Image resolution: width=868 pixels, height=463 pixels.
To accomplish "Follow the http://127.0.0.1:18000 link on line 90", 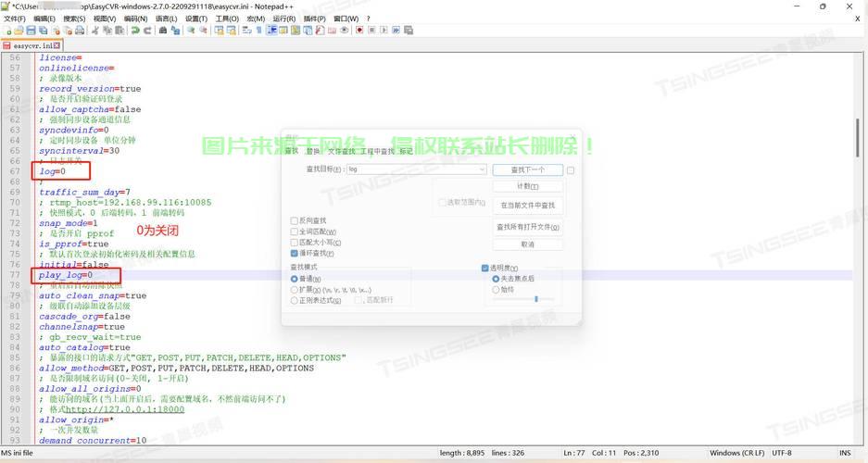I will click(125, 409).
